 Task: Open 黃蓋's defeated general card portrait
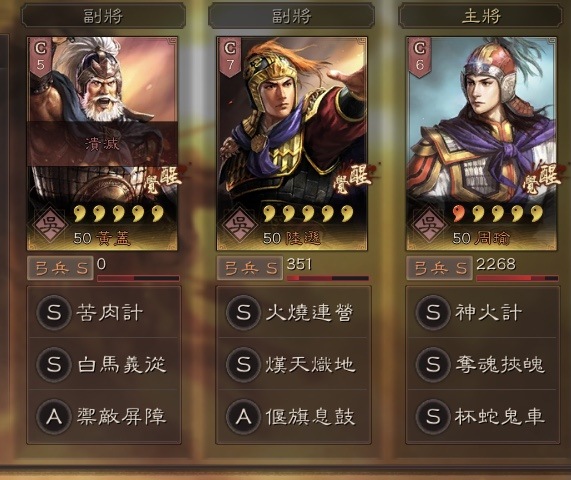[102, 143]
